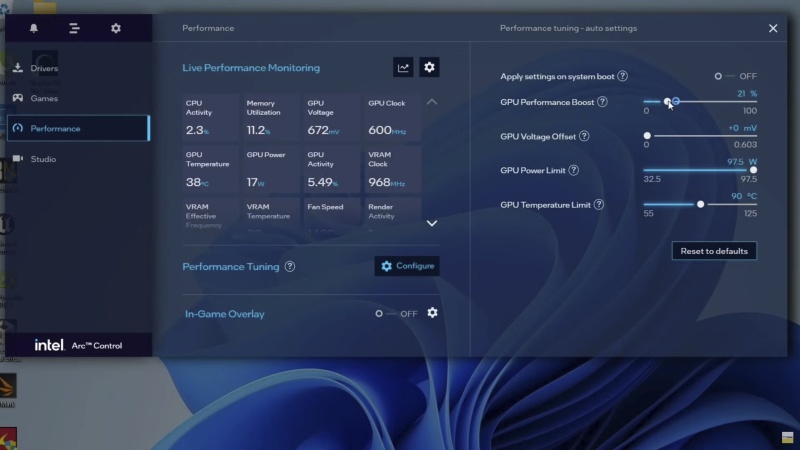Select the VRAM Temperature tile
This screenshot has height=450, width=800.
pos(270,216)
